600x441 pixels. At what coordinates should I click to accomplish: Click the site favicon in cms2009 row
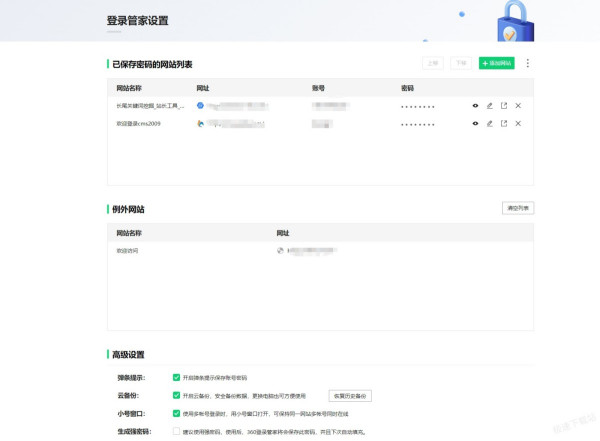200,123
